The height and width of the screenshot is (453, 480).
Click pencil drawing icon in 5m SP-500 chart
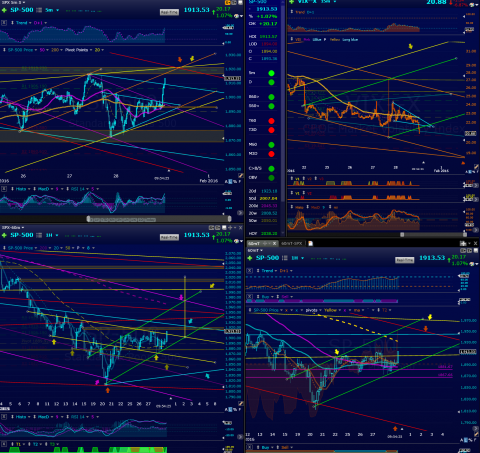(241, 176)
